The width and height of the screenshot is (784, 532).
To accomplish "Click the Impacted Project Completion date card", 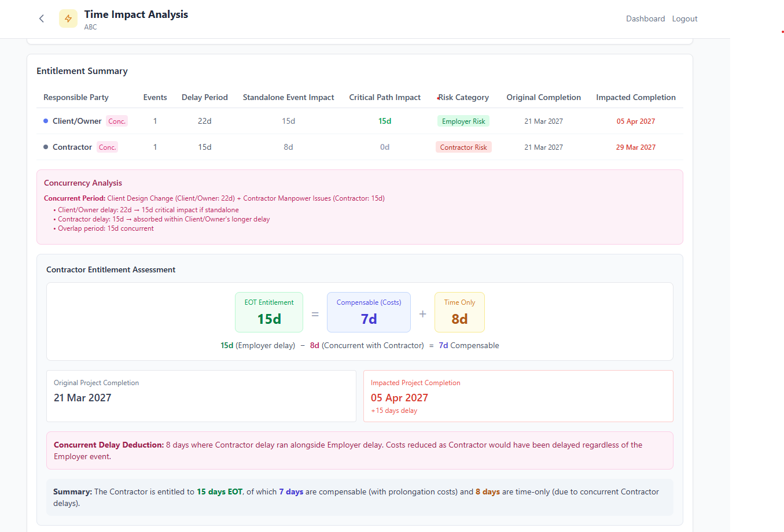I will point(518,396).
